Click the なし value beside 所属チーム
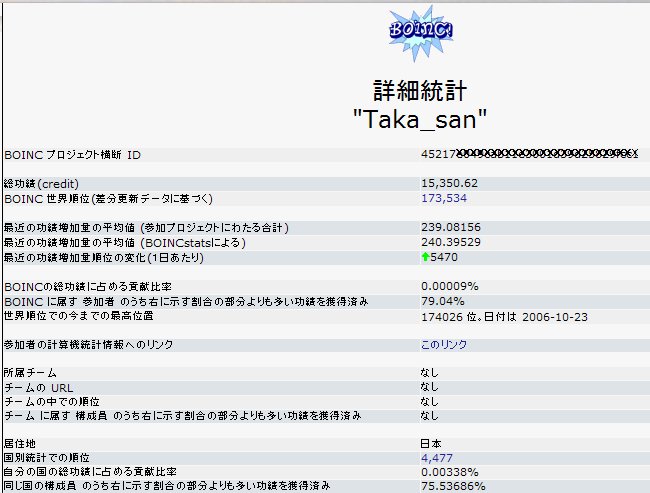 pyautogui.click(x=429, y=373)
